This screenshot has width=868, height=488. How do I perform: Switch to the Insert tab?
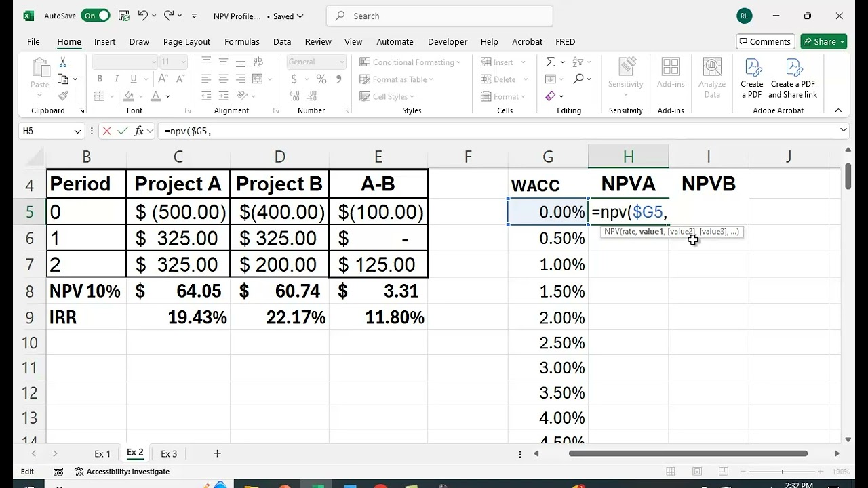click(104, 41)
